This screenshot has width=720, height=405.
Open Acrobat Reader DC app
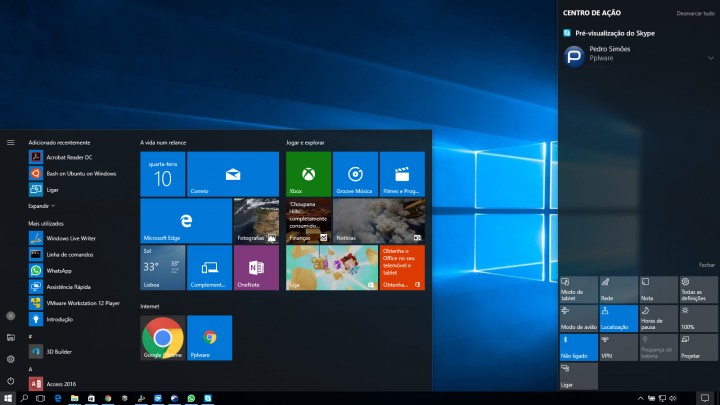tap(68, 157)
